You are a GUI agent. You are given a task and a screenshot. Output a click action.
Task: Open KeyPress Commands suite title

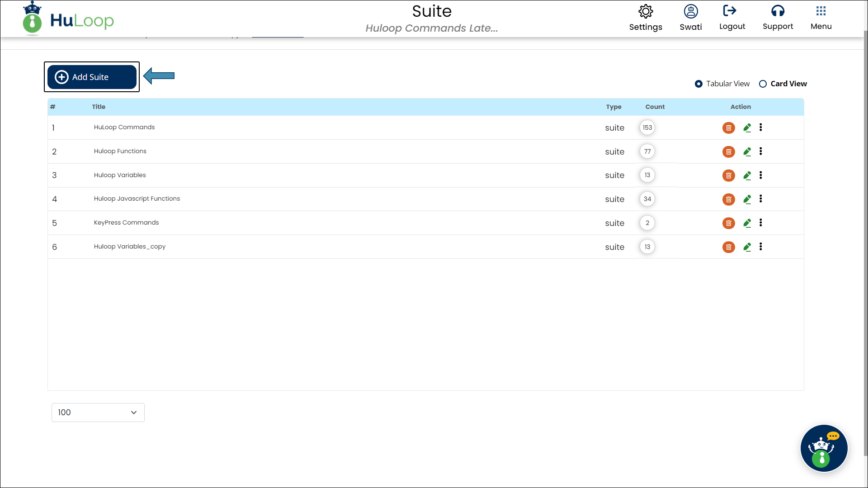tap(127, 223)
